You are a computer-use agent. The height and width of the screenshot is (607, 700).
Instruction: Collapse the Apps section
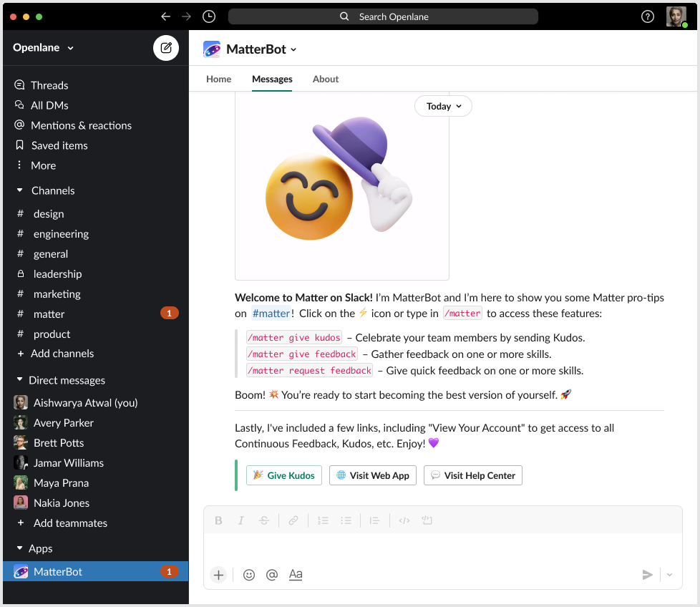19,548
